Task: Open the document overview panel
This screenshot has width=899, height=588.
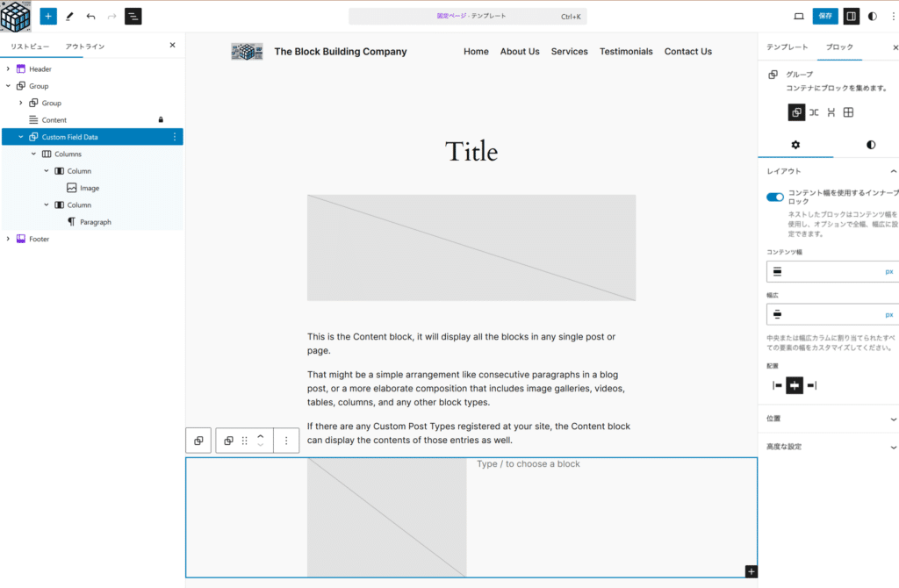Action: click(x=133, y=16)
